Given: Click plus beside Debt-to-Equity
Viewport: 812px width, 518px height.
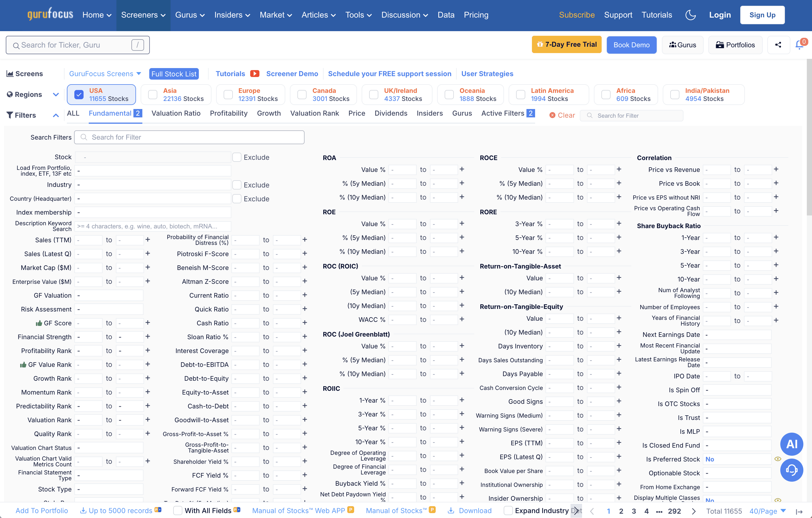Looking at the screenshot, I should point(305,378).
